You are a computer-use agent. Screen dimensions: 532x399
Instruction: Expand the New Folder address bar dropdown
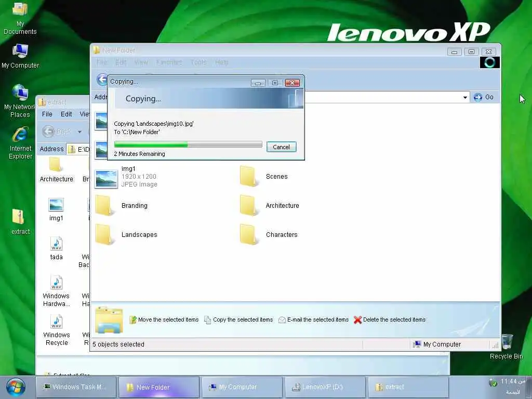(465, 97)
